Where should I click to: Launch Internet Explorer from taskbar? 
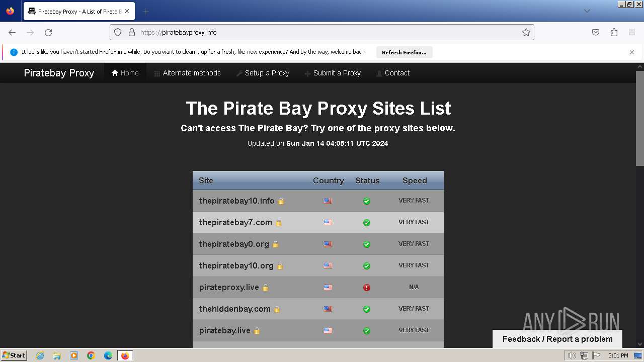click(40, 355)
